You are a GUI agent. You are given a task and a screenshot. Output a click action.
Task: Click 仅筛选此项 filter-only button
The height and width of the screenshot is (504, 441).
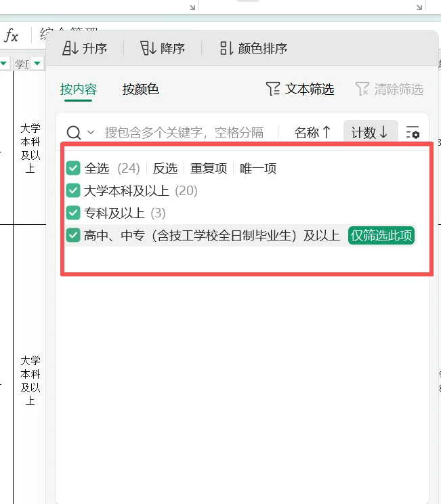click(x=381, y=236)
